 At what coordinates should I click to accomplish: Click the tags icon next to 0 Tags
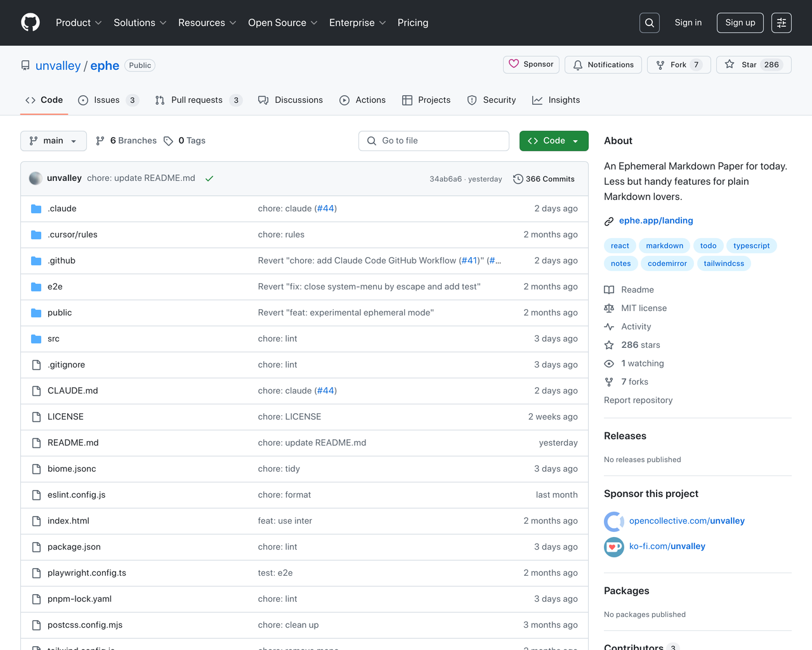[168, 141]
